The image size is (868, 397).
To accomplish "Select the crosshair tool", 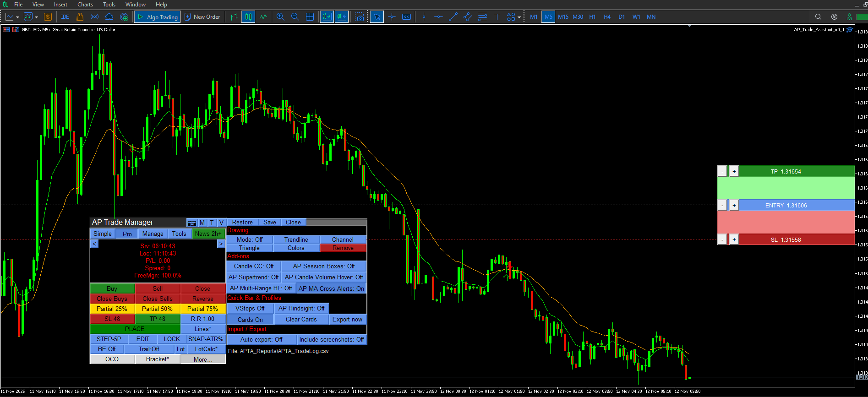I will pyautogui.click(x=392, y=17).
